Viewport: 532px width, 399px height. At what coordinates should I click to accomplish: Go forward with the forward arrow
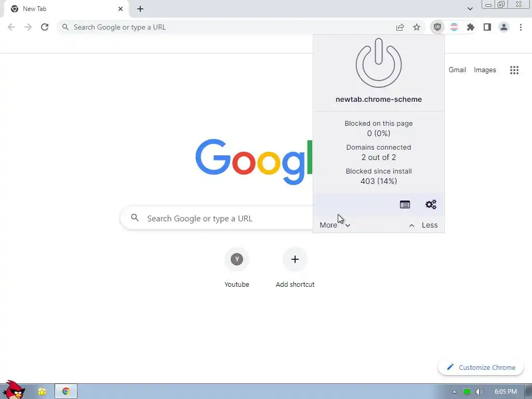(x=28, y=27)
